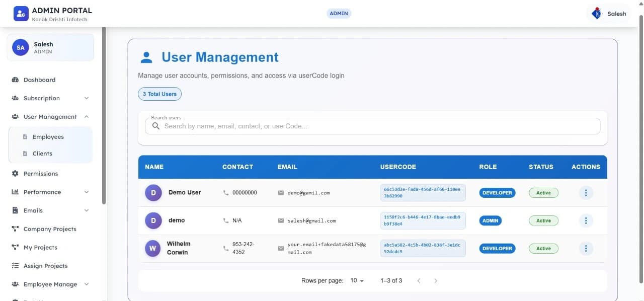644x301 pixels.
Task: Open the rows per page dropdown
Action: 357,280
